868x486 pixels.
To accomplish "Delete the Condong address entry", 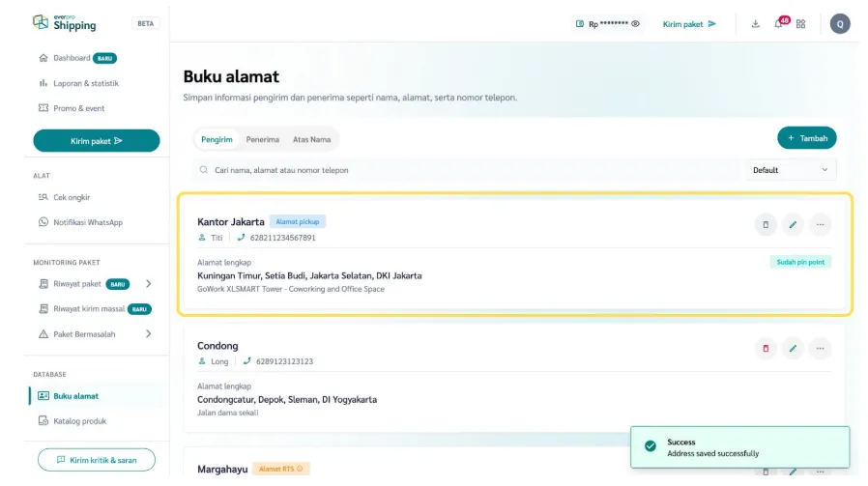I will coord(766,348).
